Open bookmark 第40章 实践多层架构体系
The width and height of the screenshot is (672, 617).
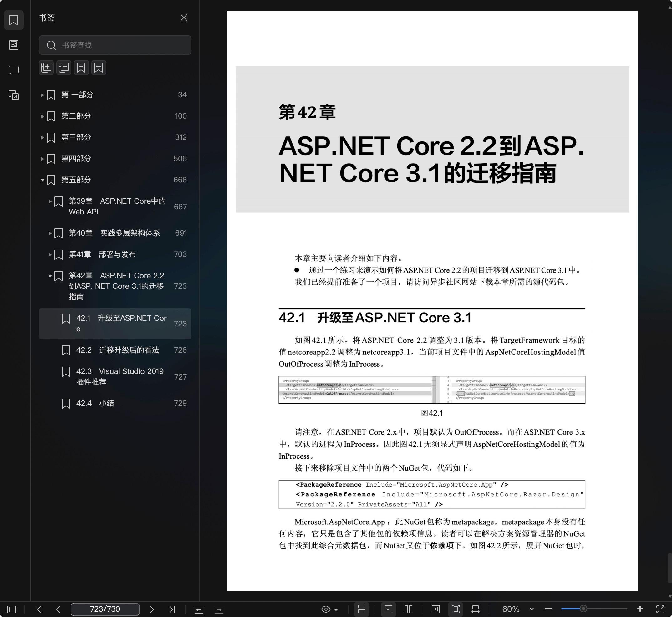pos(115,233)
